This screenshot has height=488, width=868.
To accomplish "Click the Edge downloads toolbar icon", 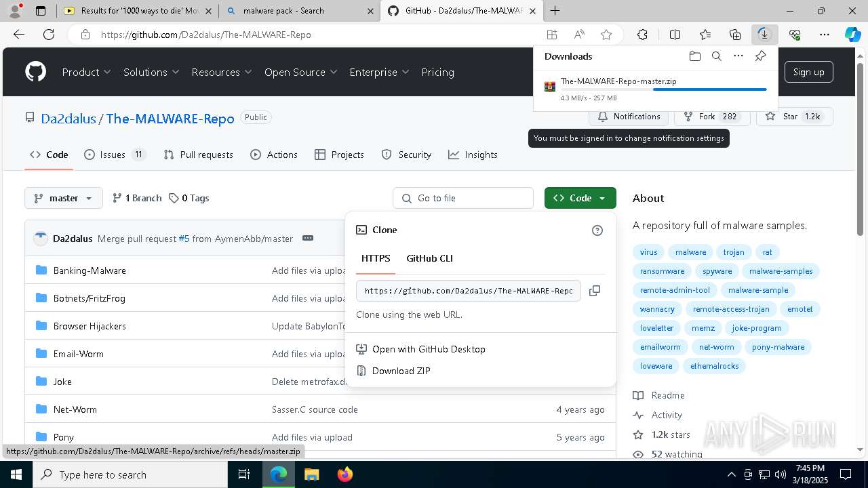I will (764, 35).
